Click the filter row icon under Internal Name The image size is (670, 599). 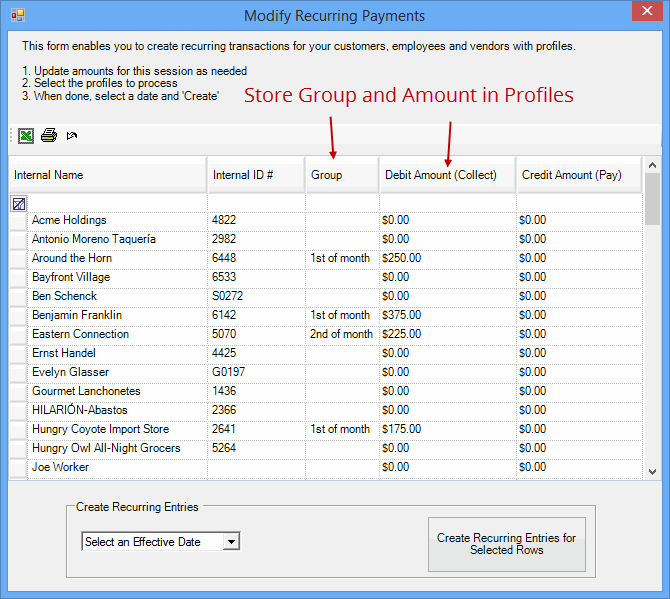[x=19, y=203]
